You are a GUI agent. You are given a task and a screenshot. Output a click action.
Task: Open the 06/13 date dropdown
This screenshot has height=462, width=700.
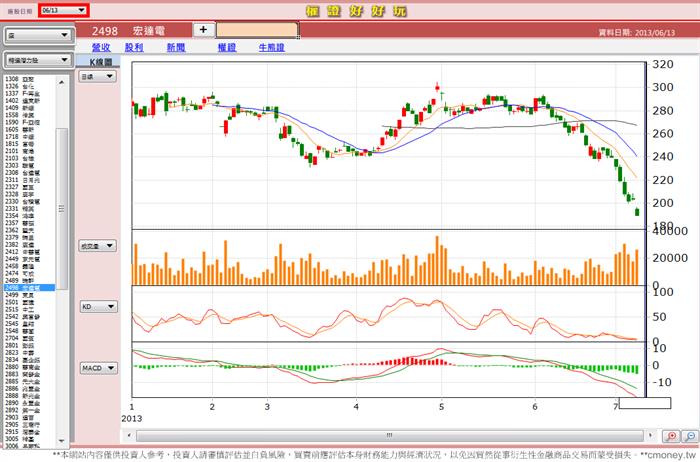[x=64, y=10]
